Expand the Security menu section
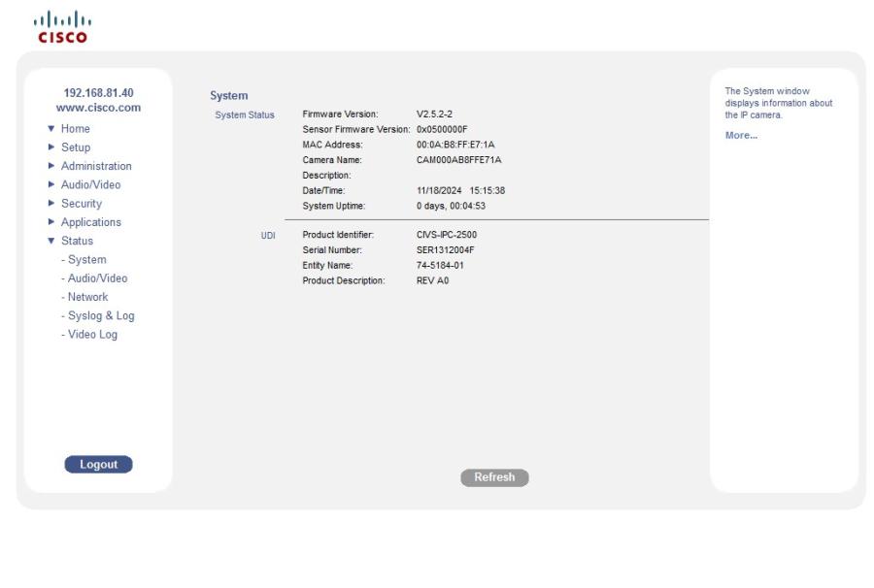The width and height of the screenshot is (874, 588). pyautogui.click(x=81, y=203)
